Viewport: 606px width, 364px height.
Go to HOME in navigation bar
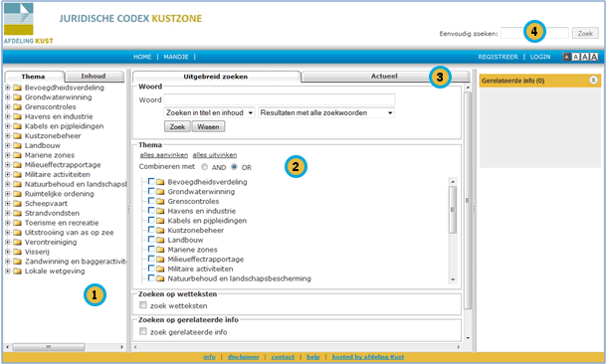click(x=142, y=57)
